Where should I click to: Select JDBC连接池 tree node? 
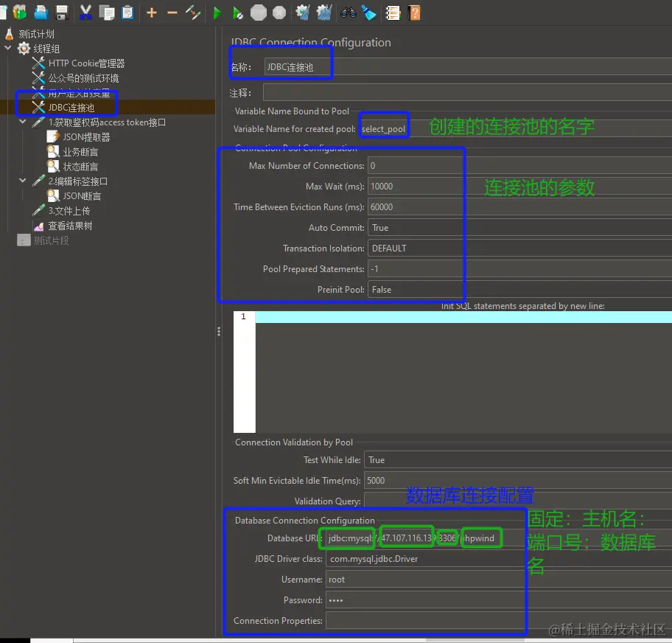pos(71,107)
